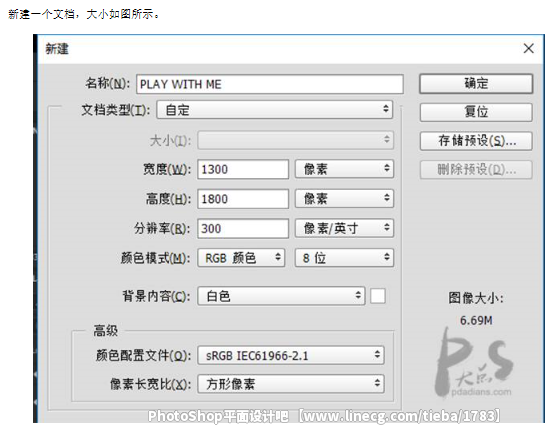Image resolution: width=556 pixels, height=435 pixels.
Task: Click the 确定 button to confirm
Action: point(476,84)
